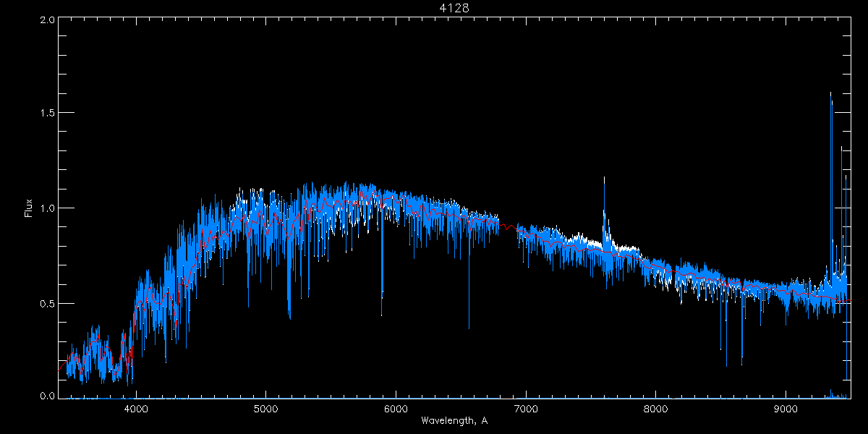Image resolution: width=868 pixels, height=434 pixels.
Task: Click the y-axis tick label 2.0
Action: [46, 20]
